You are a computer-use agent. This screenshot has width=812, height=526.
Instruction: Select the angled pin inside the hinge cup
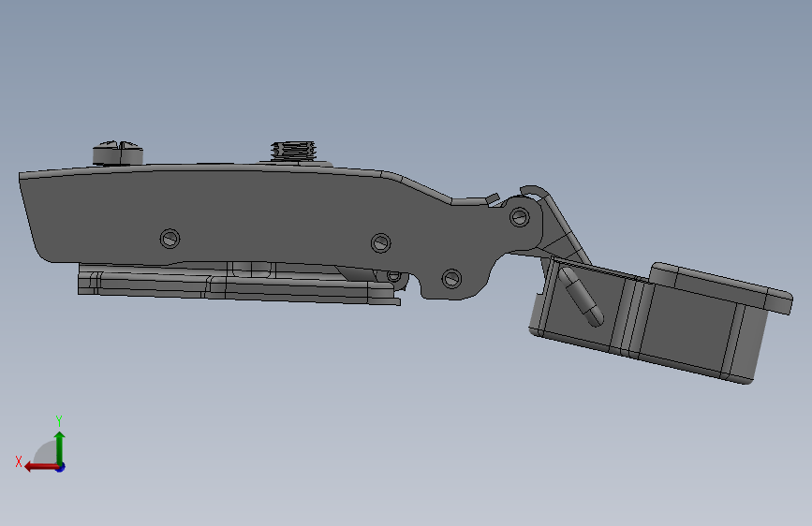point(581,297)
